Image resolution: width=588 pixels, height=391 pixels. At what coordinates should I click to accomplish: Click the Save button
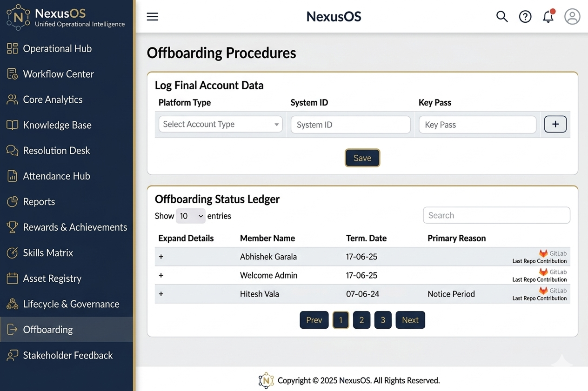[x=362, y=158]
